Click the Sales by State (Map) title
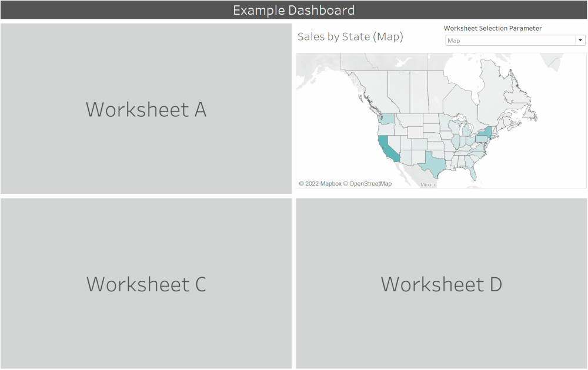 (350, 36)
